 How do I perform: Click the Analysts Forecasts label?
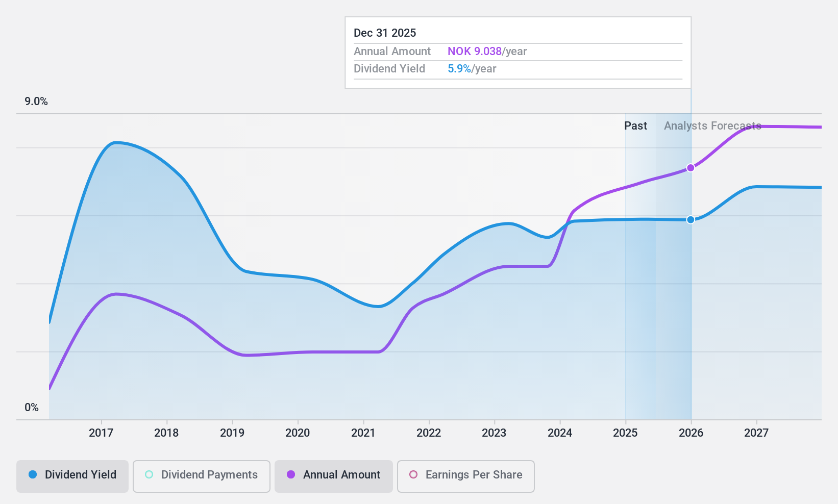point(712,126)
